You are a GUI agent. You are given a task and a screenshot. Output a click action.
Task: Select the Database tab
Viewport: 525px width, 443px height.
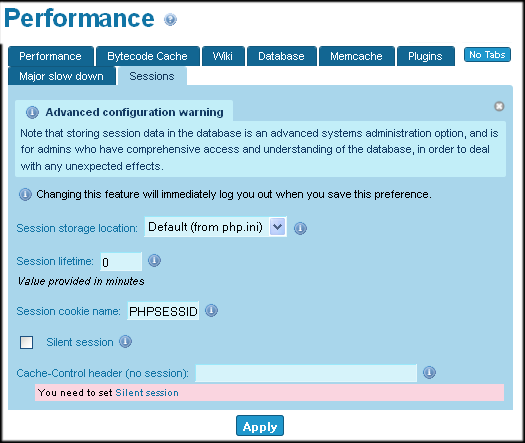click(281, 56)
